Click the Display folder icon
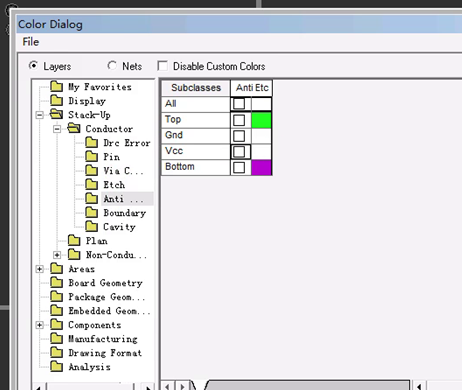462x390 pixels. click(x=57, y=100)
